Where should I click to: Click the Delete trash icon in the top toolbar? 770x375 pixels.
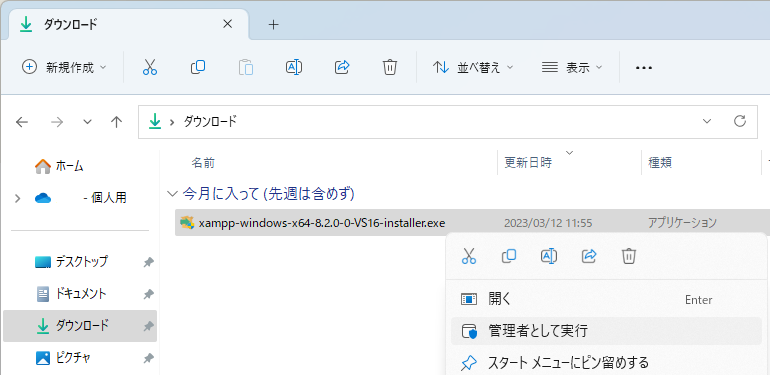[x=389, y=67]
